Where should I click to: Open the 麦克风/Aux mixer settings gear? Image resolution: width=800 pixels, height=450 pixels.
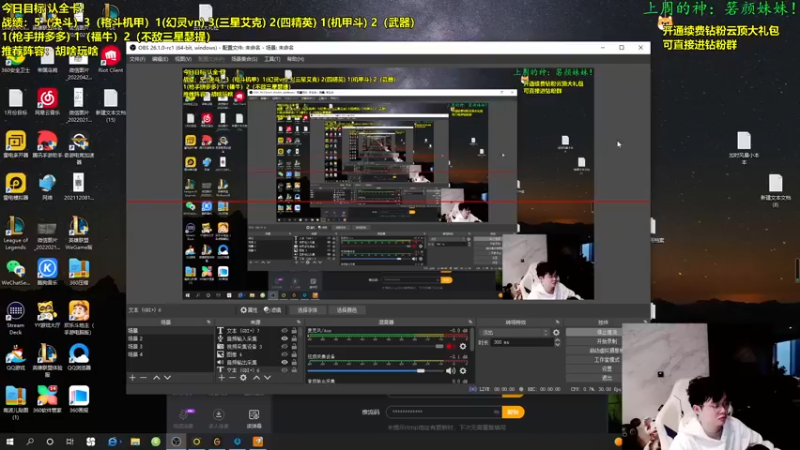(463, 346)
